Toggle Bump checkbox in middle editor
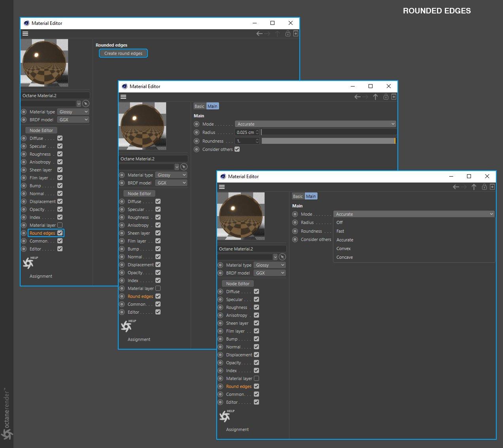503x448 pixels. pyautogui.click(x=158, y=249)
